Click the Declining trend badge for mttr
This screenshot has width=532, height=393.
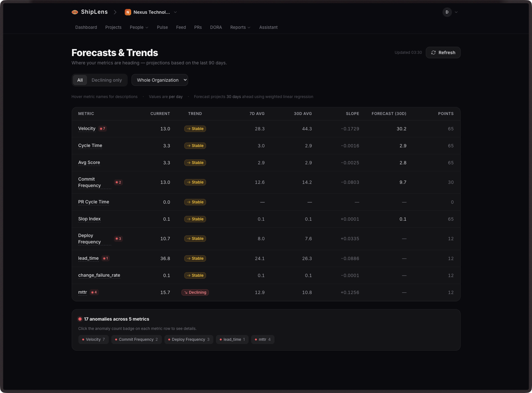(195, 292)
